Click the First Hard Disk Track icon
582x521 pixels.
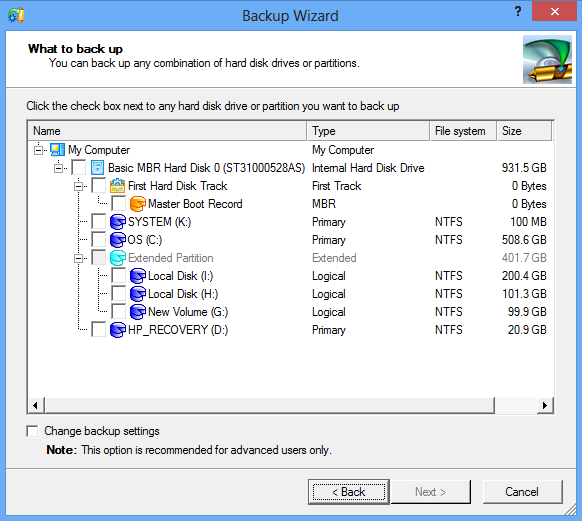click(x=117, y=186)
